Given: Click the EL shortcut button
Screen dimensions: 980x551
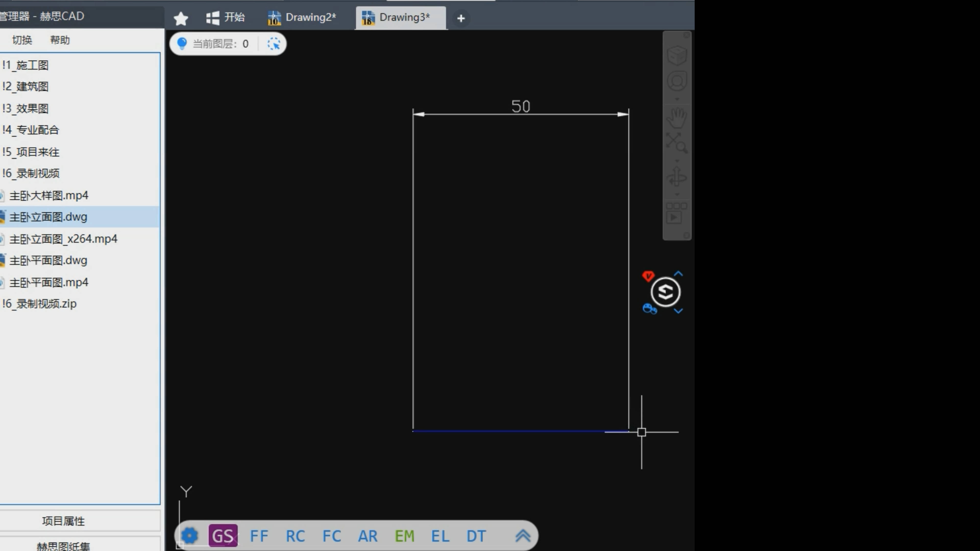Looking at the screenshot, I should (440, 536).
